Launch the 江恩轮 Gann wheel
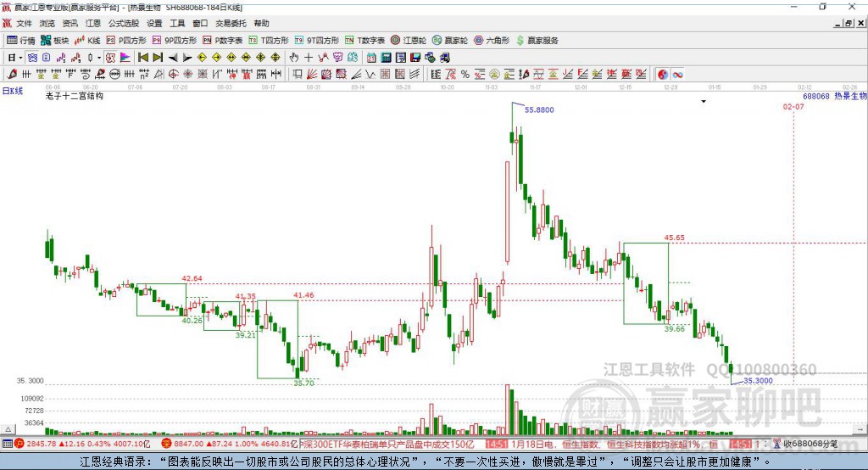Viewport: 868px width, 470px height. point(409,41)
